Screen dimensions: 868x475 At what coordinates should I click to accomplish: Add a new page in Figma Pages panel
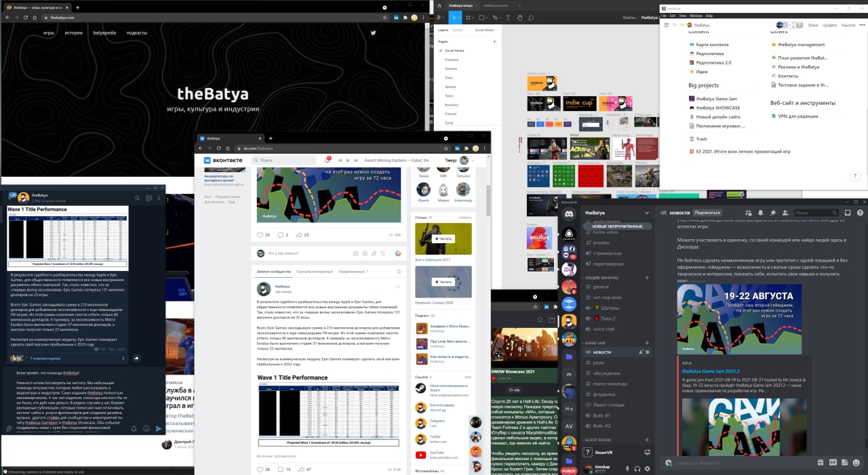pyautogui.click(x=494, y=41)
